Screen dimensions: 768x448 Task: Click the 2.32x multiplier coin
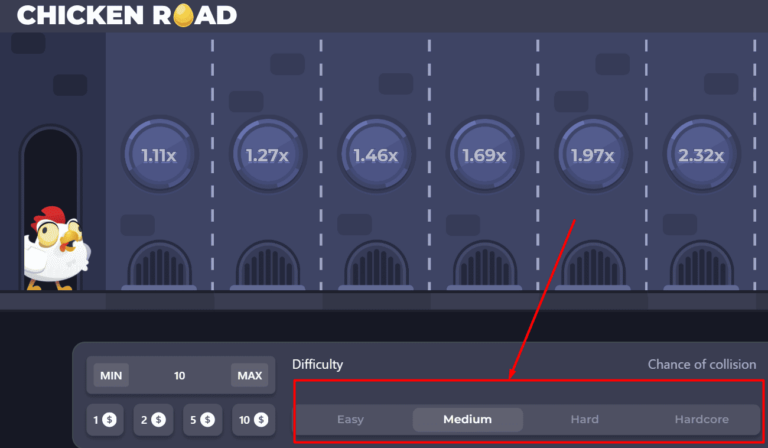pyautogui.click(x=701, y=155)
